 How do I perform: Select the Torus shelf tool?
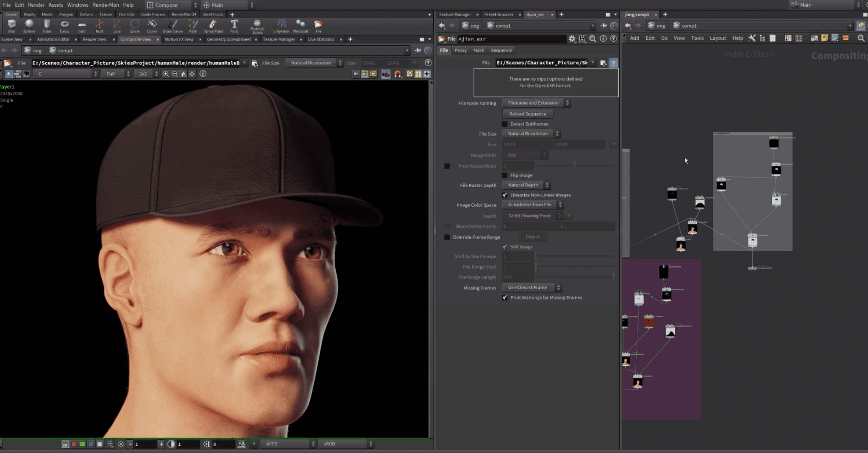(x=64, y=26)
